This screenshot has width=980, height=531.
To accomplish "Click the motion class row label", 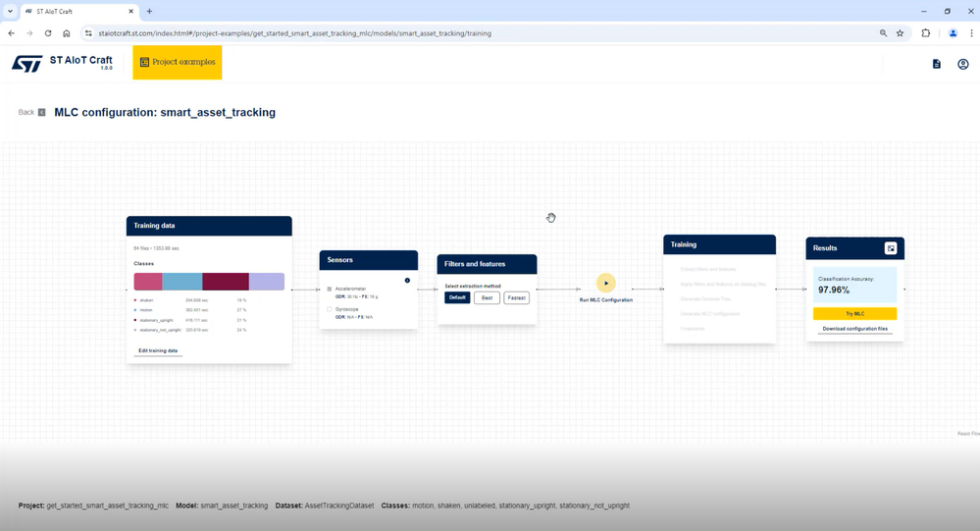I will pos(146,310).
